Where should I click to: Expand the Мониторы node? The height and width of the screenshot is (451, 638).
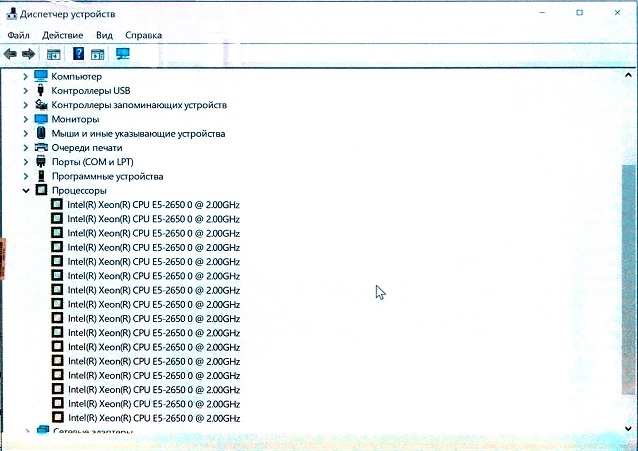point(25,119)
